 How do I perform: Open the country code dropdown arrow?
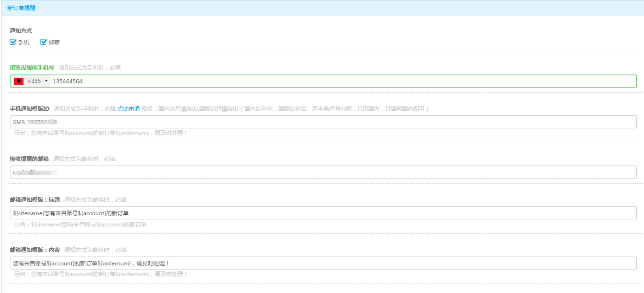coord(46,81)
